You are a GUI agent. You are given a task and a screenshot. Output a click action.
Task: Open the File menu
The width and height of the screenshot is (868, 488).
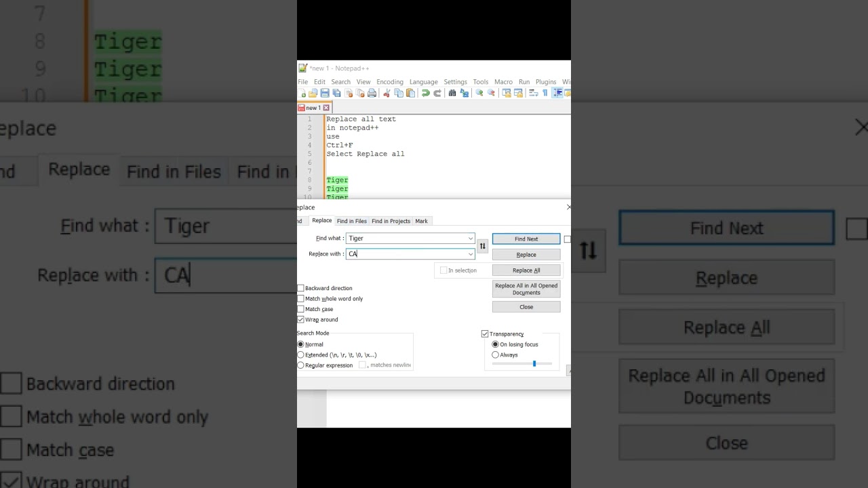pyautogui.click(x=302, y=82)
